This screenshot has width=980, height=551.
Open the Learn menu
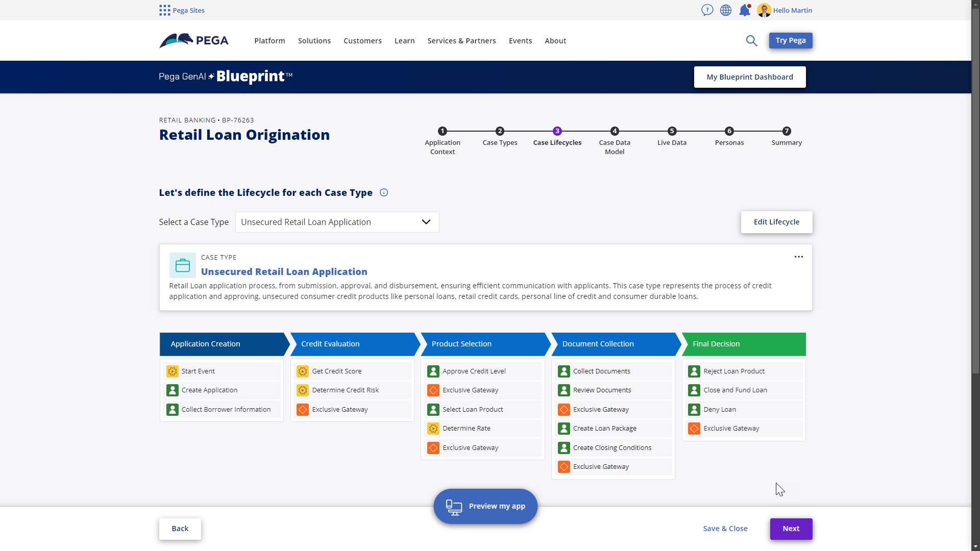click(x=404, y=41)
